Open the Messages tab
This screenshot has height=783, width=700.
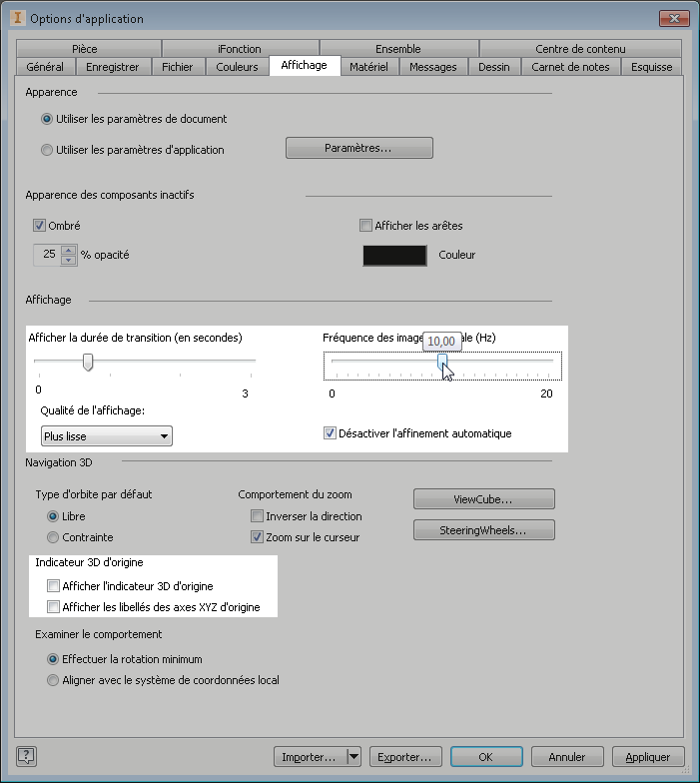point(433,66)
